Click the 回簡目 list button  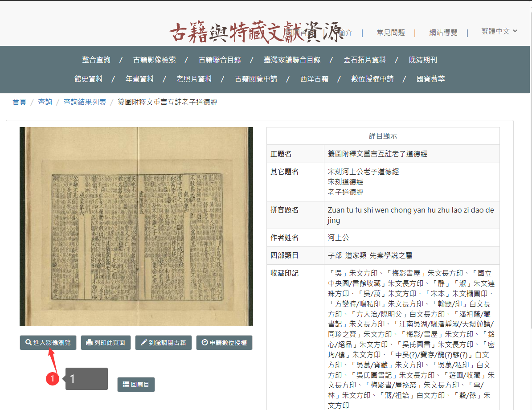pos(136,385)
